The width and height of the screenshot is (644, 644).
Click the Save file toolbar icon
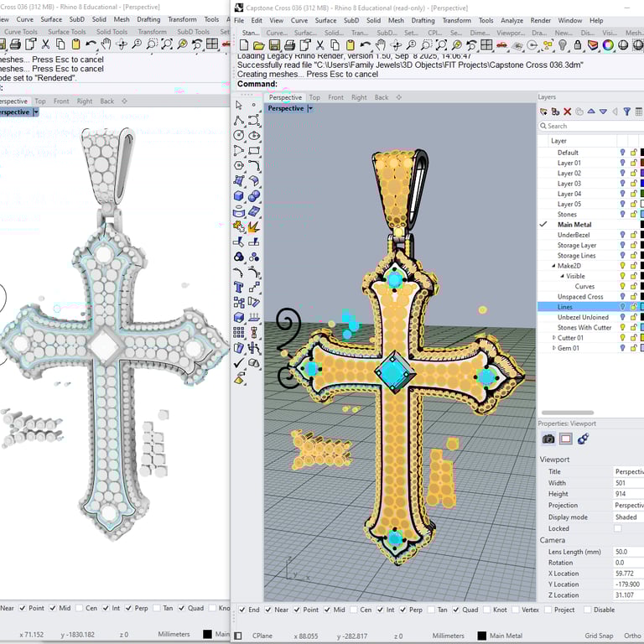point(273,45)
